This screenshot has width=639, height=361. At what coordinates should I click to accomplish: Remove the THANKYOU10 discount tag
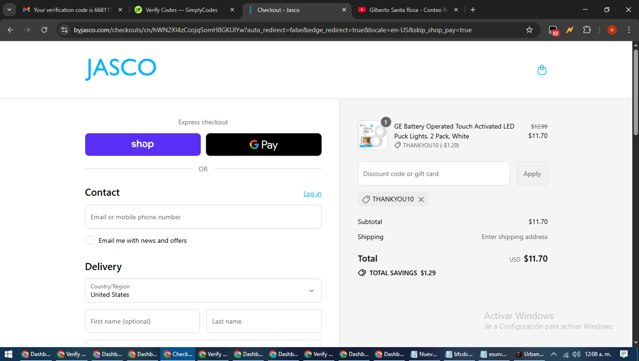pos(421,199)
